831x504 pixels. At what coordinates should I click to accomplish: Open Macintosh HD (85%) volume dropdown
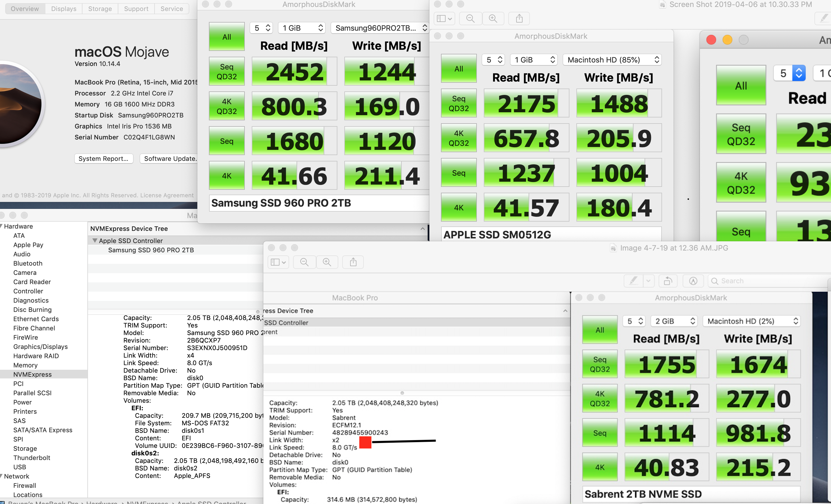(612, 60)
